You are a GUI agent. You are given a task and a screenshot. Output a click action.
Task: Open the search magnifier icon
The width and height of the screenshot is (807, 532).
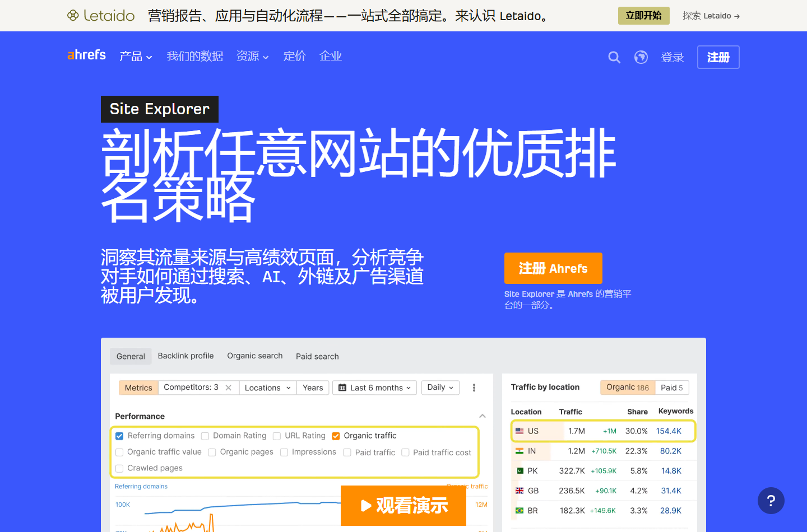pyautogui.click(x=614, y=57)
